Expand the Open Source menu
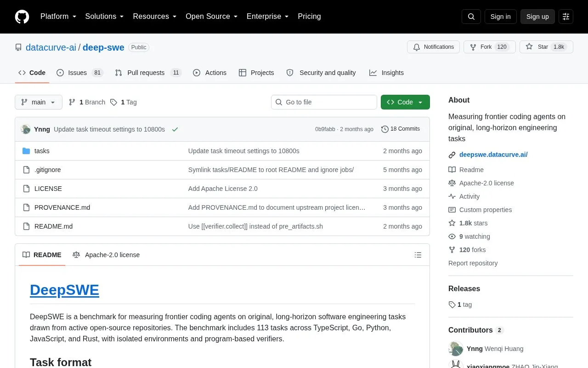588x368 pixels. tap(211, 17)
